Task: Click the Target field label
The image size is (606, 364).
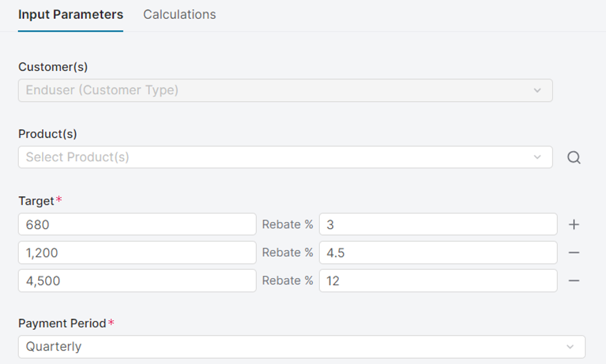Action: coord(36,201)
